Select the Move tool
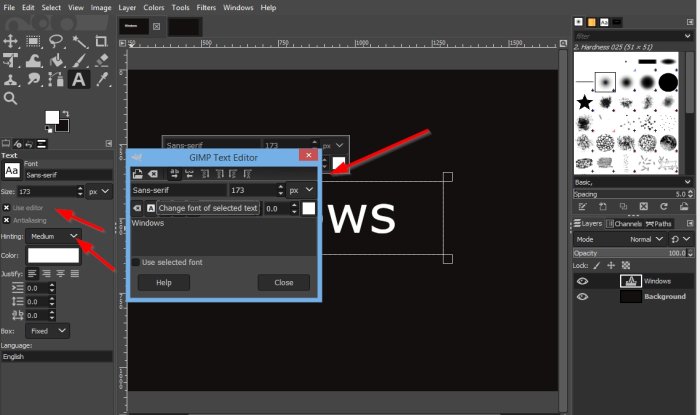The image size is (700, 415). pos(11,41)
